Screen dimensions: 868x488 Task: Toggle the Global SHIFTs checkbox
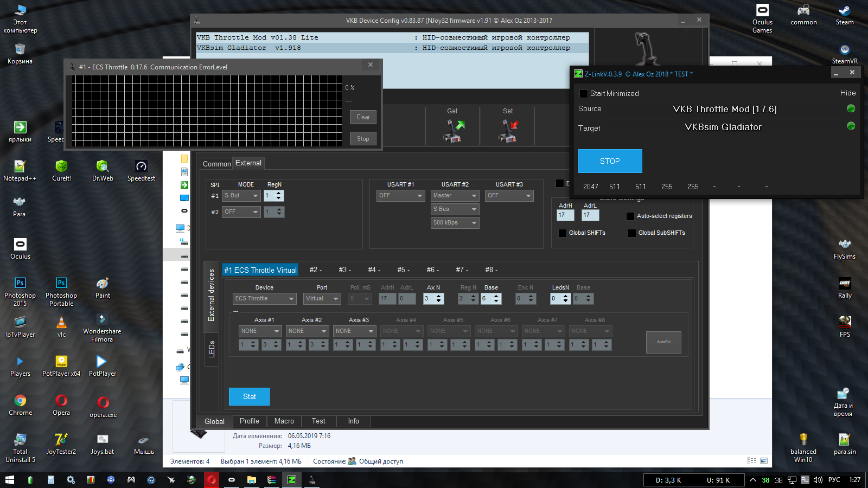tap(563, 233)
